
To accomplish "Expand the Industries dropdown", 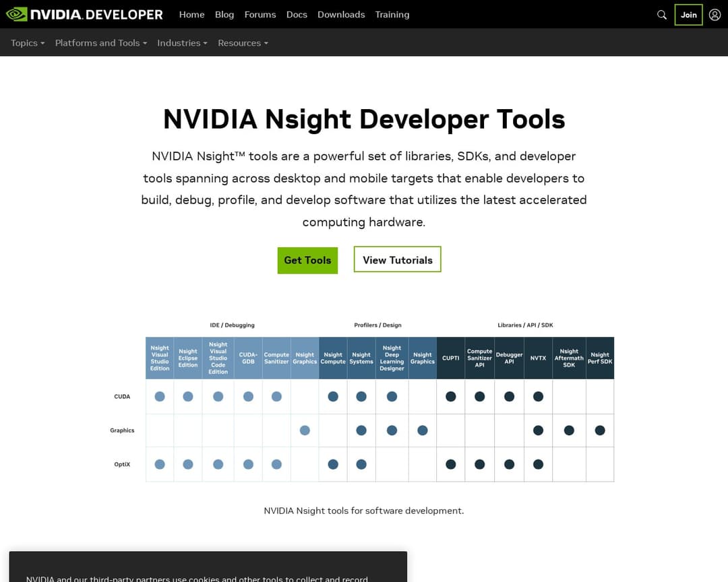I will point(182,42).
